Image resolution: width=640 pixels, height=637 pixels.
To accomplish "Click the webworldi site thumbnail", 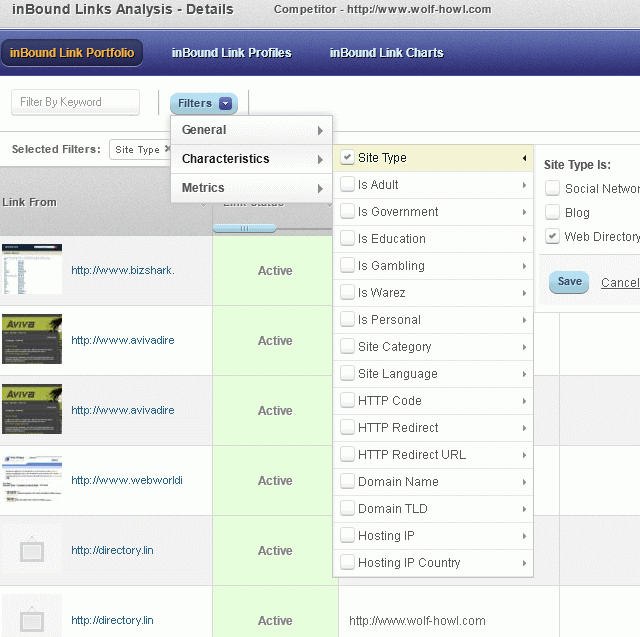I will 32,480.
